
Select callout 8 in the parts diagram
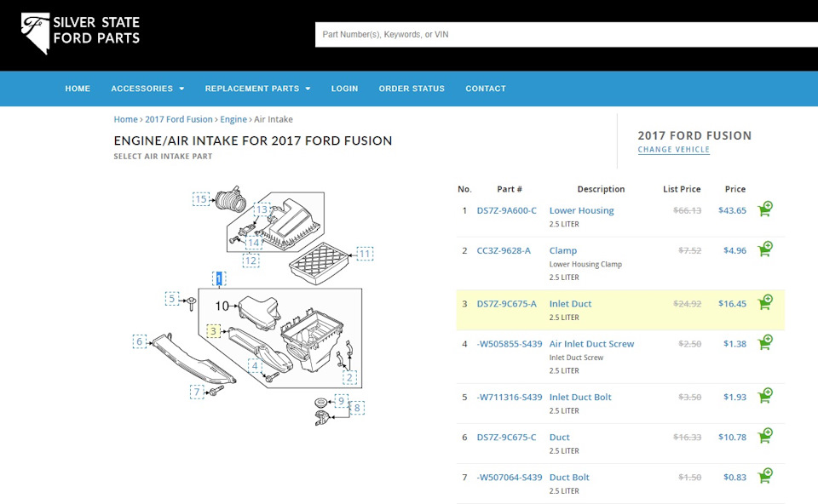pos(357,408)
